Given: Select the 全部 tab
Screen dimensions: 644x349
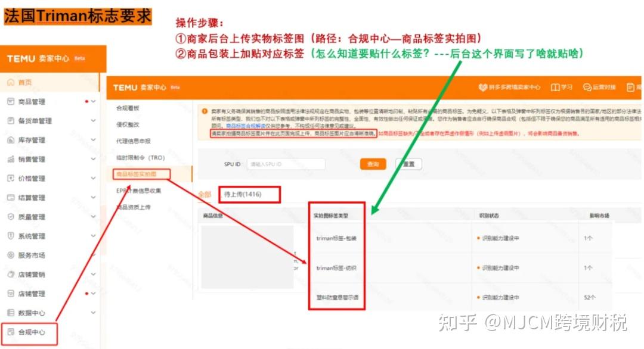Looking at the screenshot, I should pyautogui.click(x=203, y=195).
